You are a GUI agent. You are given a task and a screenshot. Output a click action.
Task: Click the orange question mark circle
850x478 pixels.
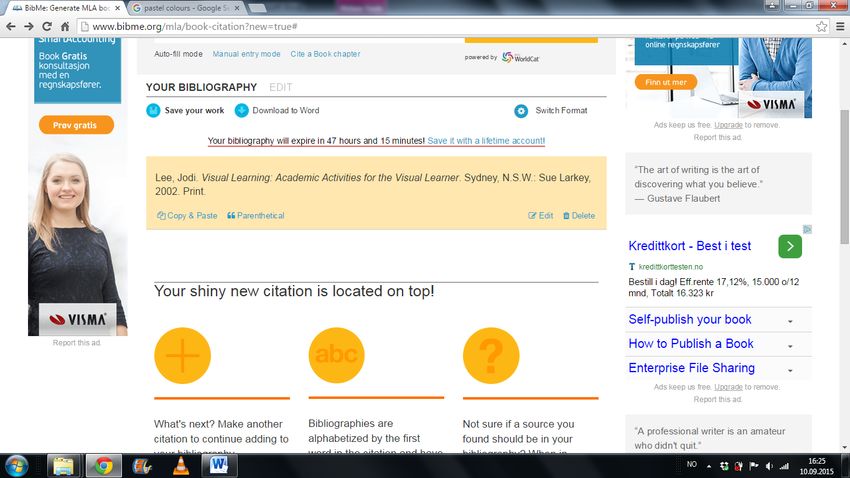tap(491, 356)
